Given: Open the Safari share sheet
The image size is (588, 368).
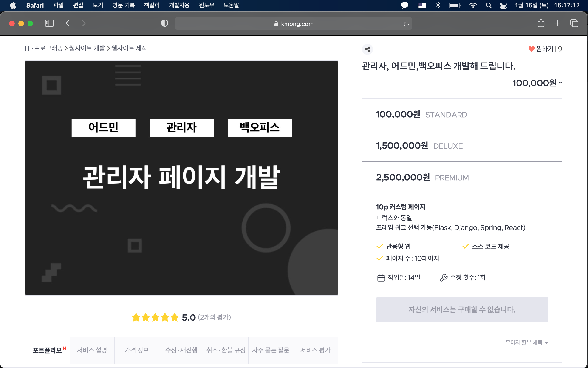Looking at the screenshot, I should pyautogui.click(x=541, y=23).
